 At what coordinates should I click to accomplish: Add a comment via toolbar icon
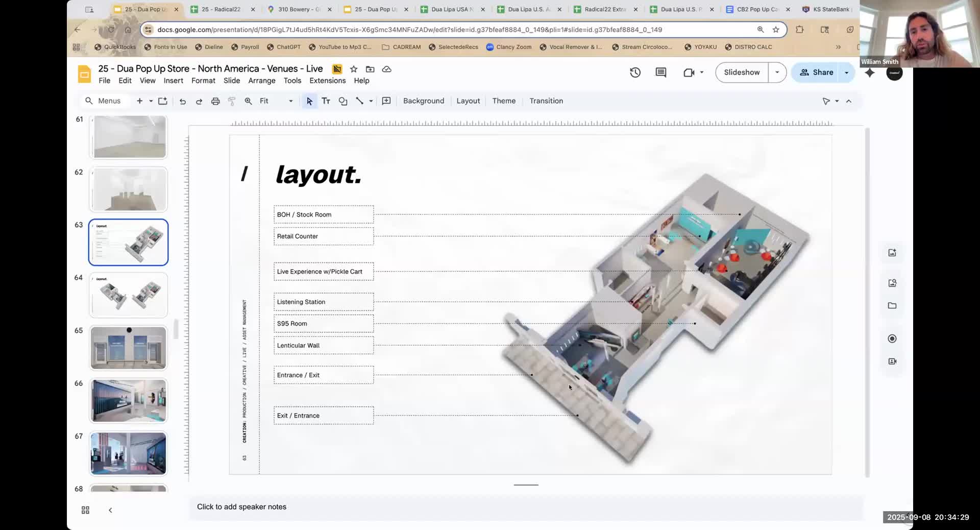386,101
